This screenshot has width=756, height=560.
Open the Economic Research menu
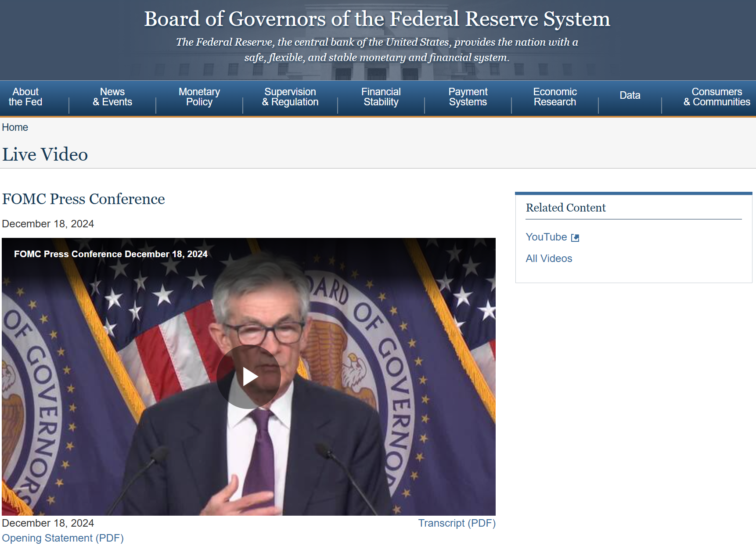[555, 97]
